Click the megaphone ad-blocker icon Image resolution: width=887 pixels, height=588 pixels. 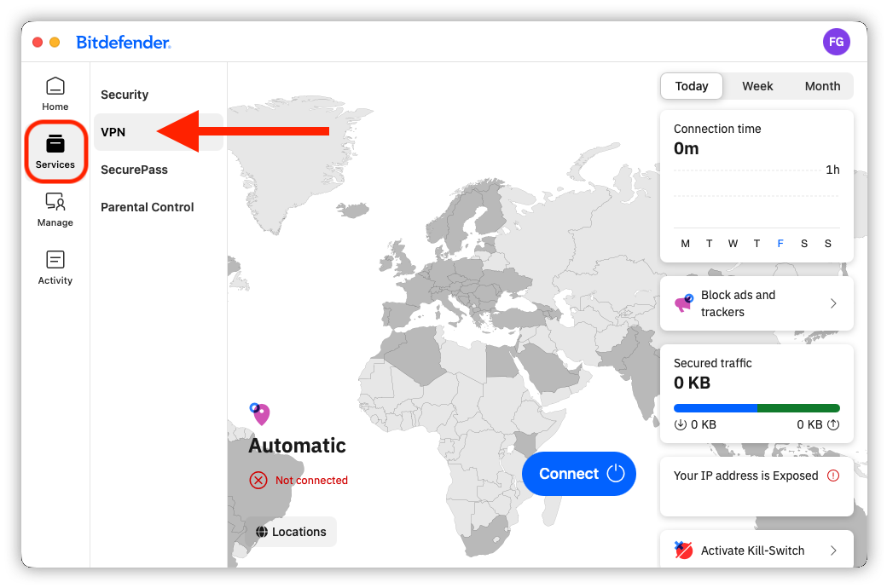[x=684, y=303]
